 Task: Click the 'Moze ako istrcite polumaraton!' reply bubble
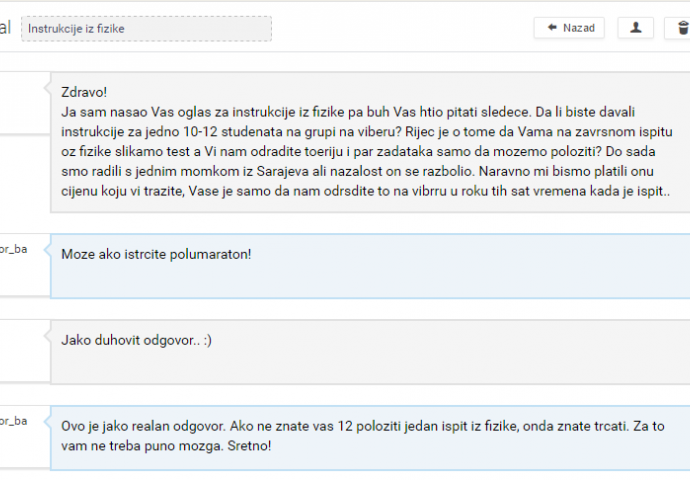[368, 266]
